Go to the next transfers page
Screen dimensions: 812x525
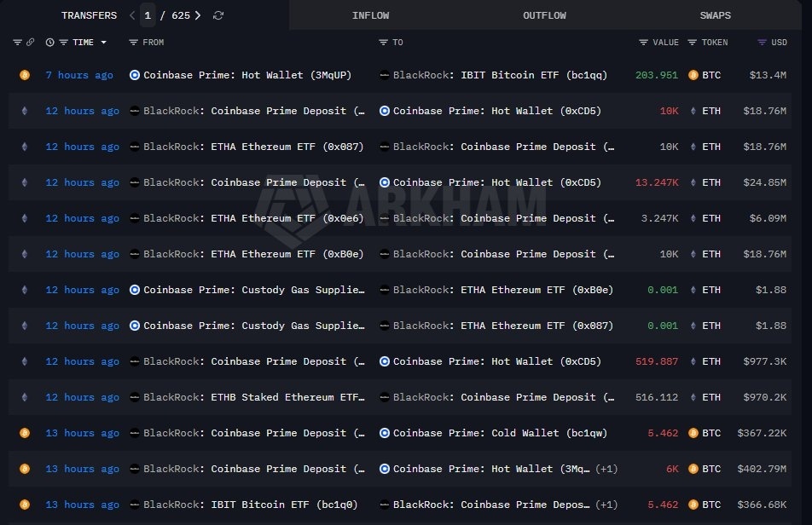pyautogui.click(x=198, y=15)
